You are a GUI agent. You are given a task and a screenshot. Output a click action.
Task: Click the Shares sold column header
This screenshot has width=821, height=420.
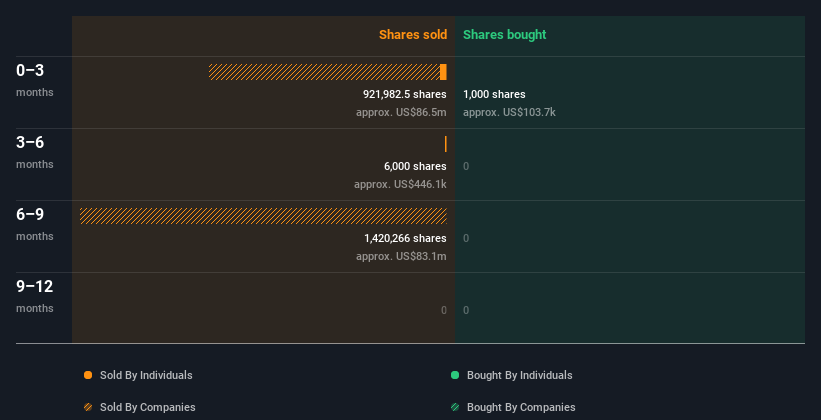tap(413, 35)
